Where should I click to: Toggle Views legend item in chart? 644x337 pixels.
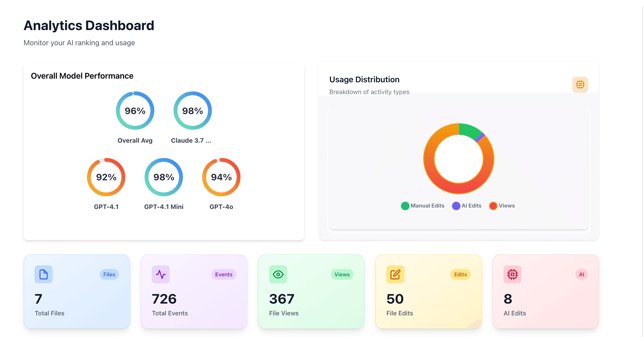[x=502, y=206]
